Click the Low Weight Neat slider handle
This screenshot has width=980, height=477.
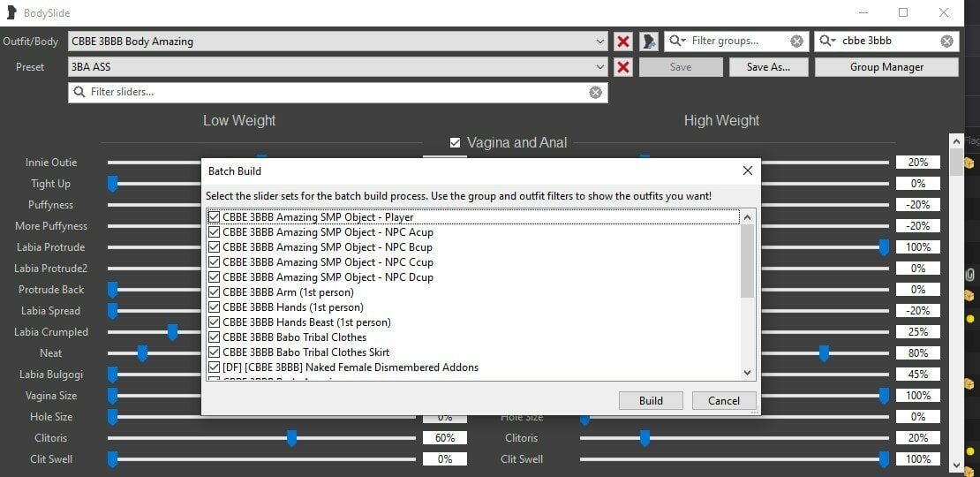click(142, 353)
